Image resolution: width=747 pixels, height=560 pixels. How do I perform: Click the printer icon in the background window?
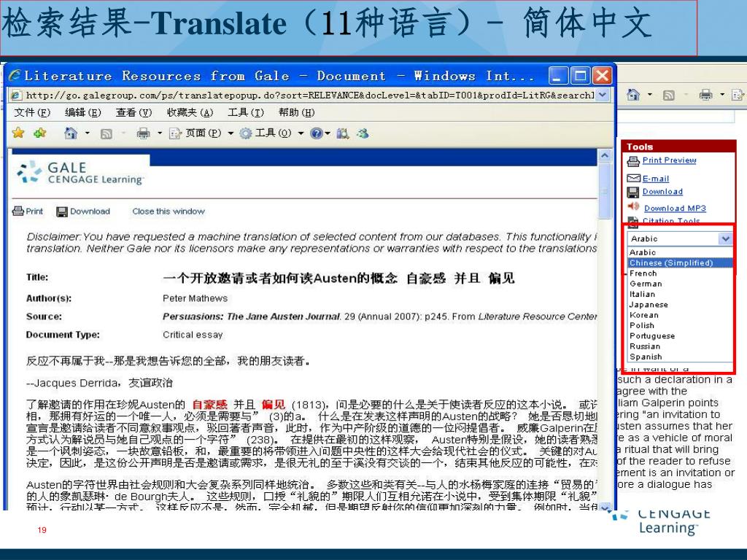point(705,95)
